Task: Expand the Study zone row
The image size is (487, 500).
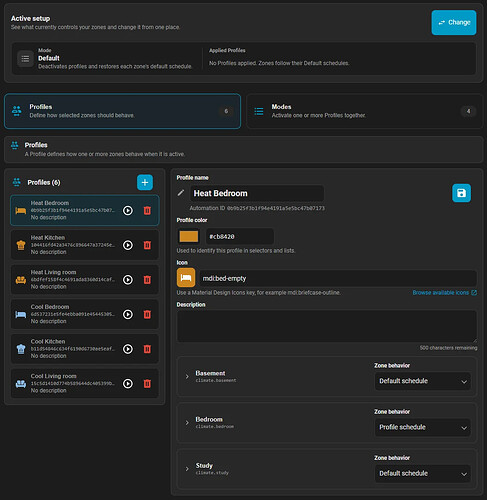Action: click(187, 469)
